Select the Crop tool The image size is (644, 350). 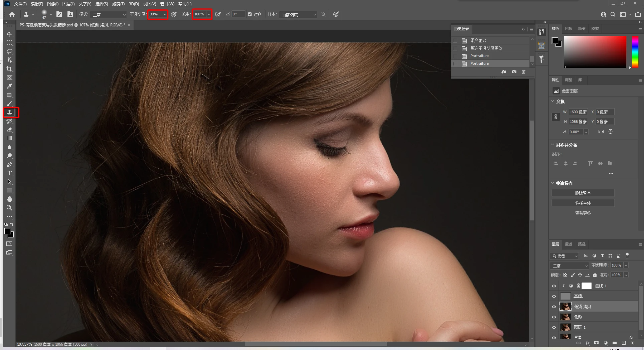(x=9, y=69)
